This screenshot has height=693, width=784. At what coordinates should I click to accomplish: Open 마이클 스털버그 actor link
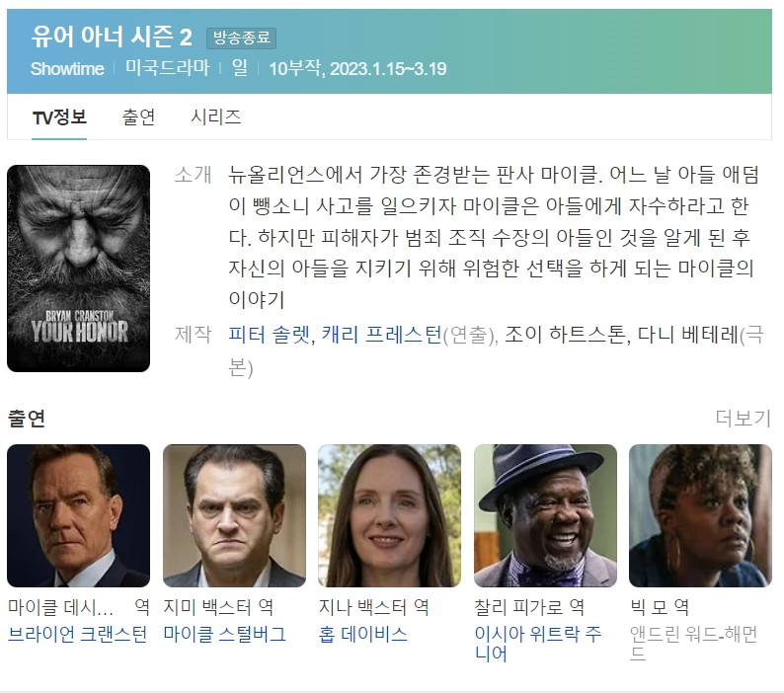point(224,634)
